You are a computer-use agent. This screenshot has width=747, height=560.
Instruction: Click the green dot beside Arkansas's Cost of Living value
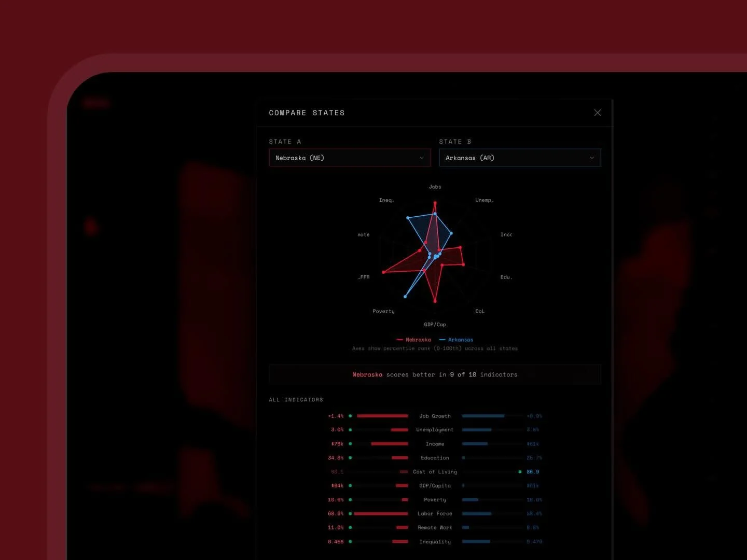pos(520,472)
